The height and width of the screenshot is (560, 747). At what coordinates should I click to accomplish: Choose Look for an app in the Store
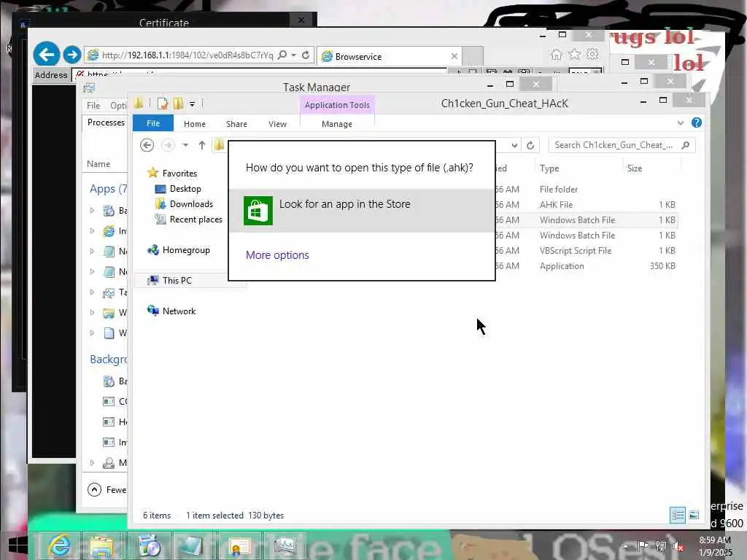tap(362, 211)
